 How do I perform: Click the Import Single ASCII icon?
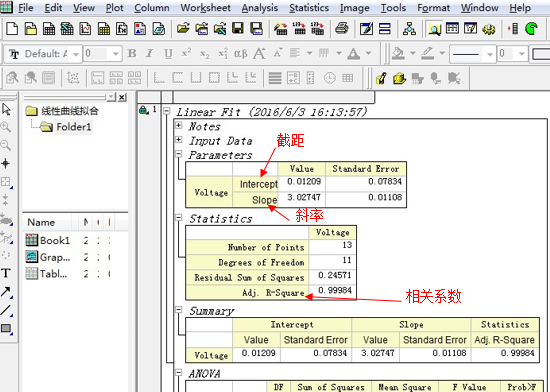[x=299, y=29]
